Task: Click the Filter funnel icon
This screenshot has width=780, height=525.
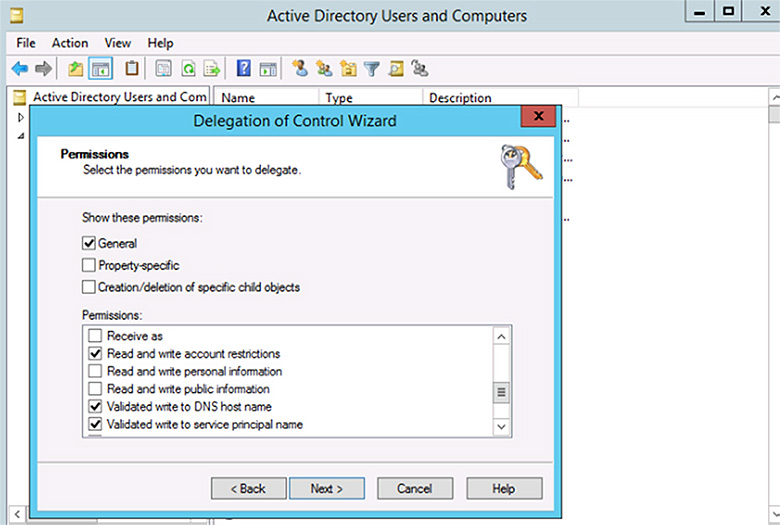Action: pyautogui.click(x=372, y=69)
